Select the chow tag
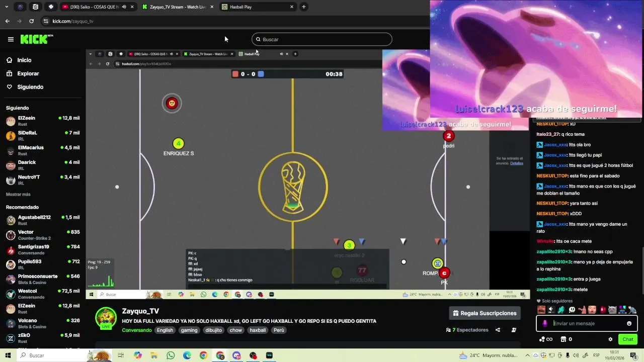 235,330
